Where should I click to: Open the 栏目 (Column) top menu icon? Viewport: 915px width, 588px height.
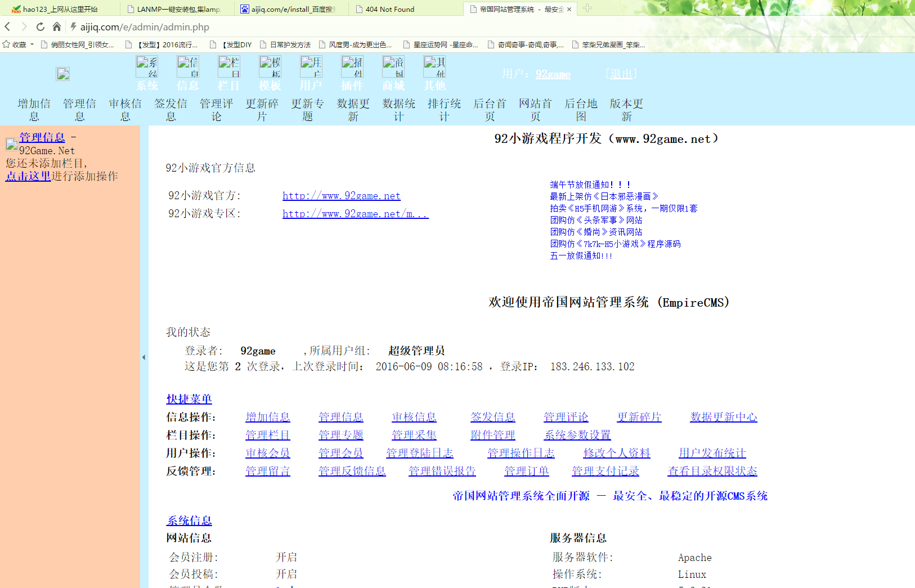pyautogui.click(x=229, y=66)
